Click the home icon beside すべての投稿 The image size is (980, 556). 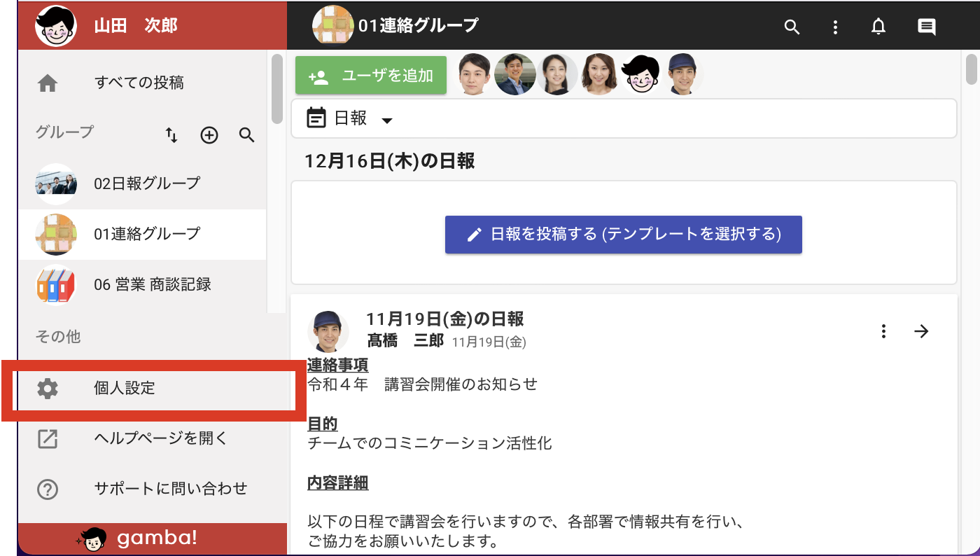[48, 83]
